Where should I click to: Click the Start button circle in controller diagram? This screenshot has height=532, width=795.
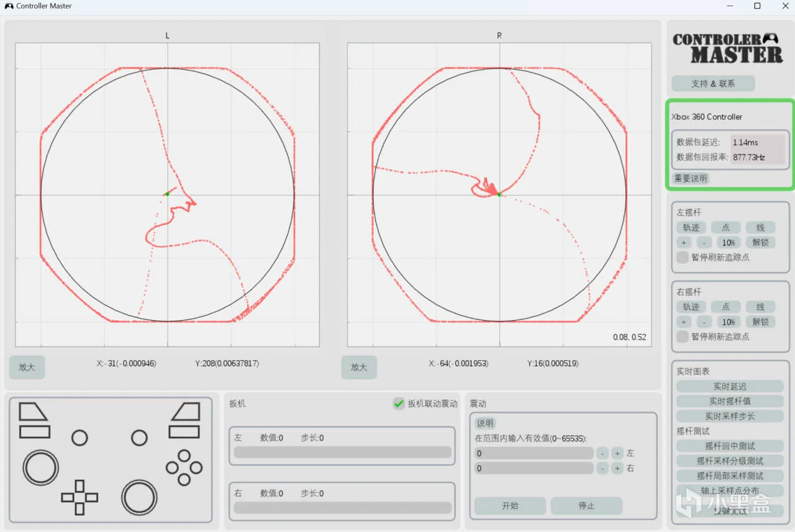click(139, 438)
